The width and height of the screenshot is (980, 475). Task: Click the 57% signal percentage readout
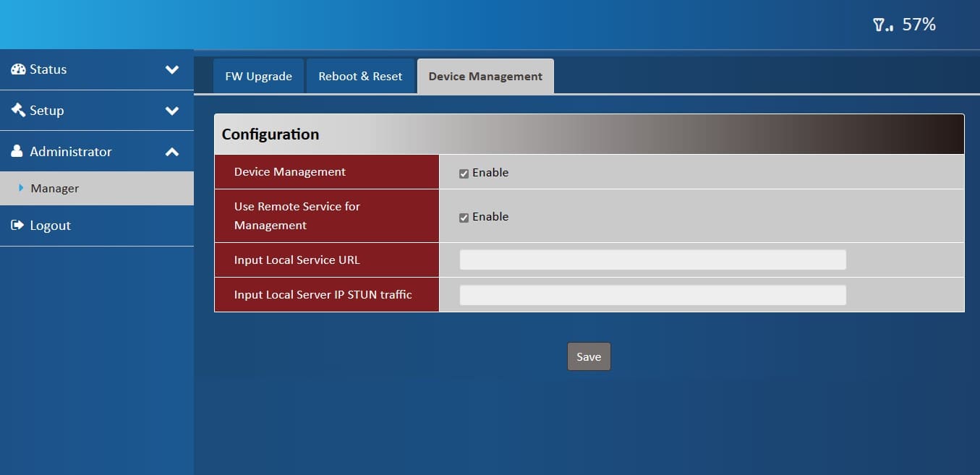[x=919, y=25]
